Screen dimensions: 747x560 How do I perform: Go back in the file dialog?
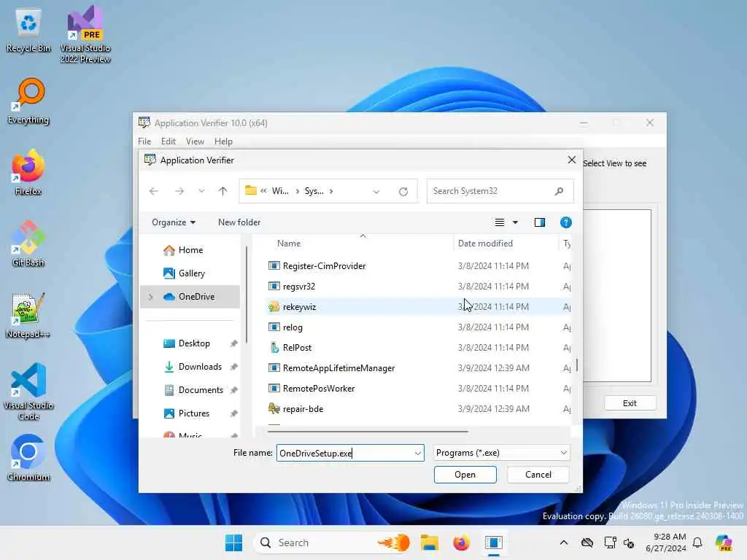click(x=153, y=191)
